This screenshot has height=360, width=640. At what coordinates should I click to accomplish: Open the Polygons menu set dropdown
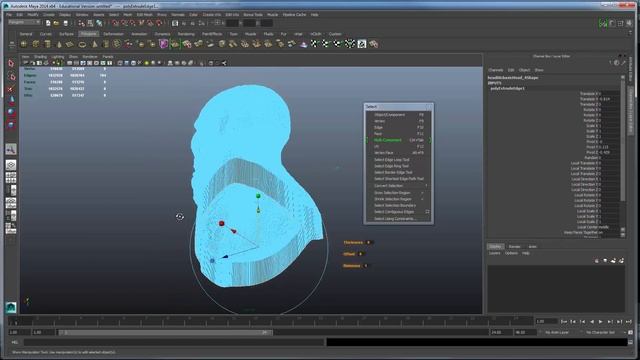pyautogui.click(x=24, y=22)
